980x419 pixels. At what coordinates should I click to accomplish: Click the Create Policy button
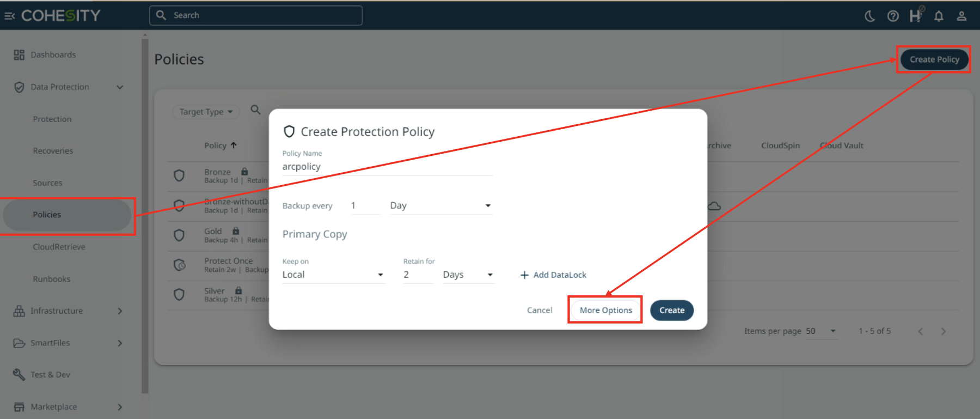934,59
